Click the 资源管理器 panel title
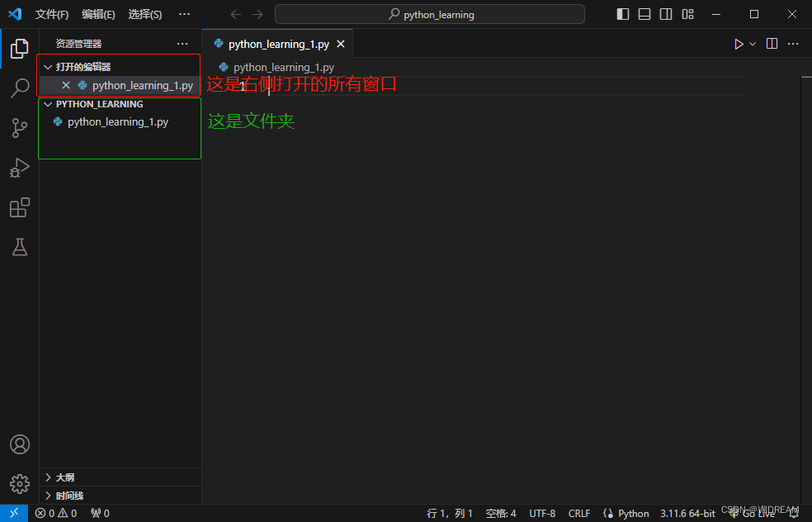Image resolution: width=812 pixels, height=522 pixels. (78, 44)
